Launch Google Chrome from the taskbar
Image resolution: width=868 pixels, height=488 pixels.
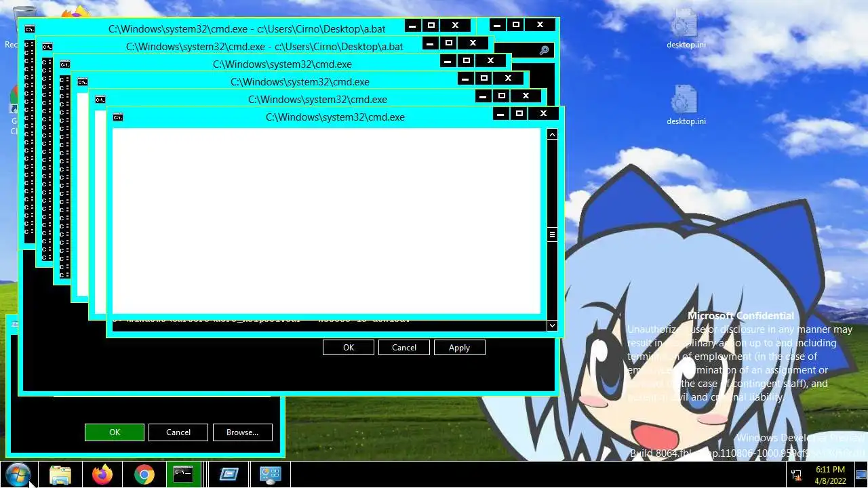[x=144, y=474]
